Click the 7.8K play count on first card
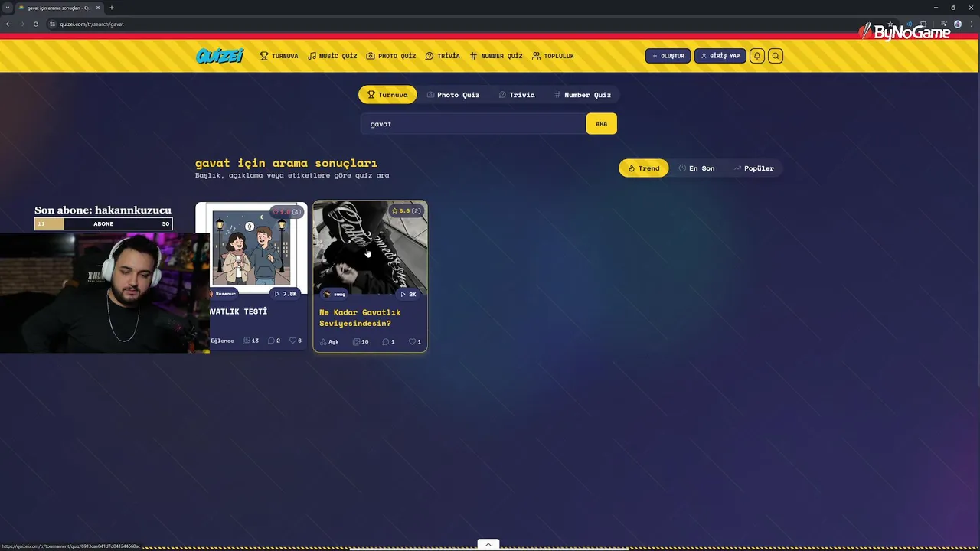Viewport: 980px width, 551px height. (285, 294)
